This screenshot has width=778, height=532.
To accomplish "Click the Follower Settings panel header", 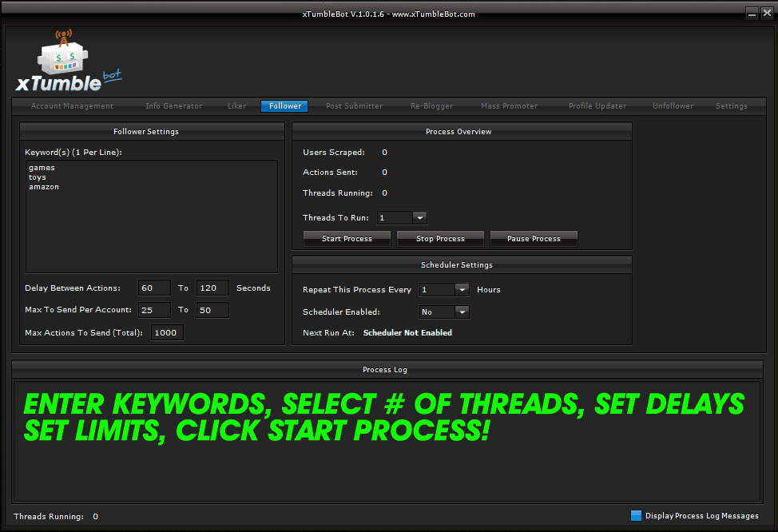I will (152, 132).
